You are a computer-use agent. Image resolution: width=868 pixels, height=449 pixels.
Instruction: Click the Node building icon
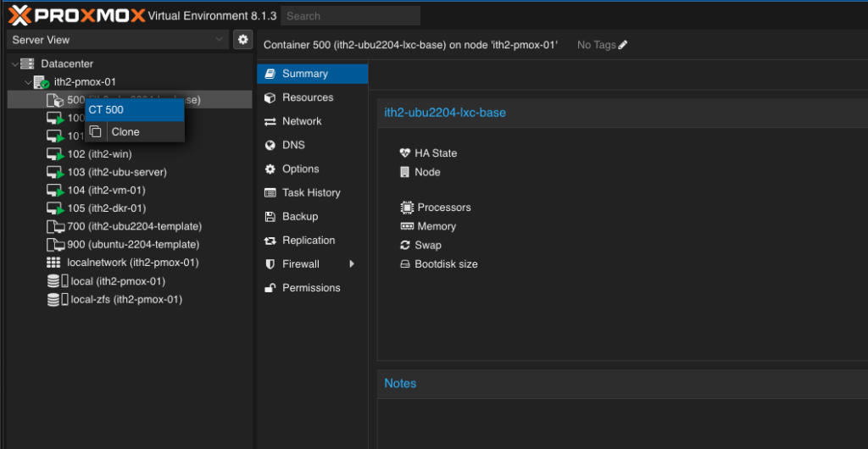click(x=404, y=172)
